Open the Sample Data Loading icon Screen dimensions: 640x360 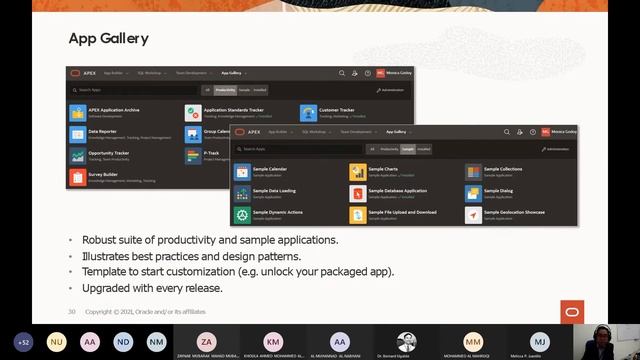tap(242, 194)
